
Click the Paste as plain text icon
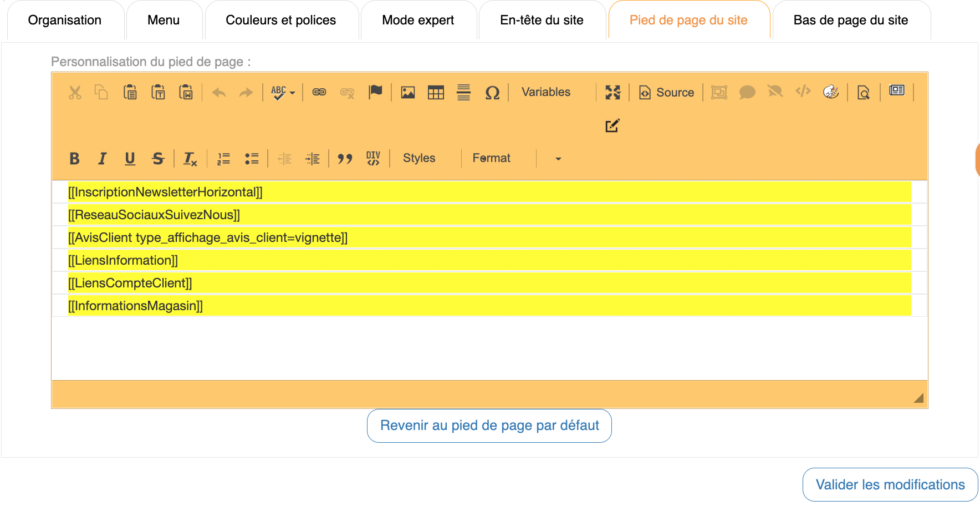tap(158, 92)
